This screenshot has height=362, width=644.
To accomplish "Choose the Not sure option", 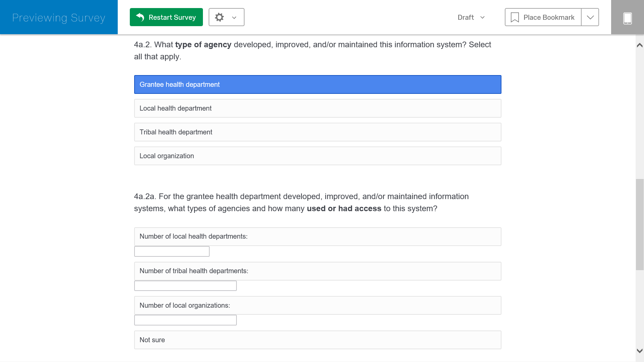I will point(317,340).
